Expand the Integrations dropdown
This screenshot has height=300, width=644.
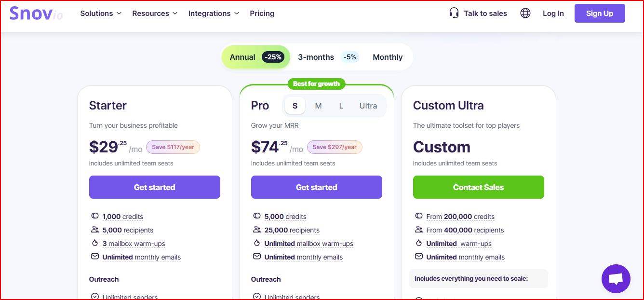[213, 14]
